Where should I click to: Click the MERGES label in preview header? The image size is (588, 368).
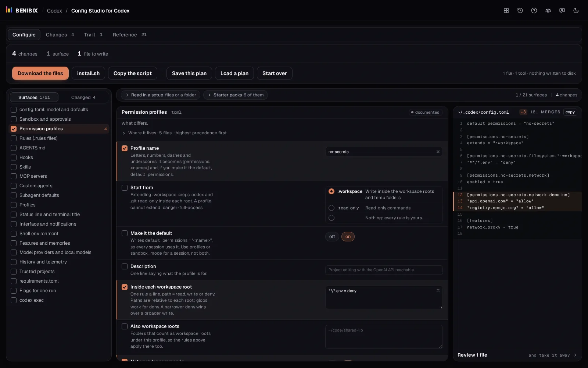pos(551,112)
